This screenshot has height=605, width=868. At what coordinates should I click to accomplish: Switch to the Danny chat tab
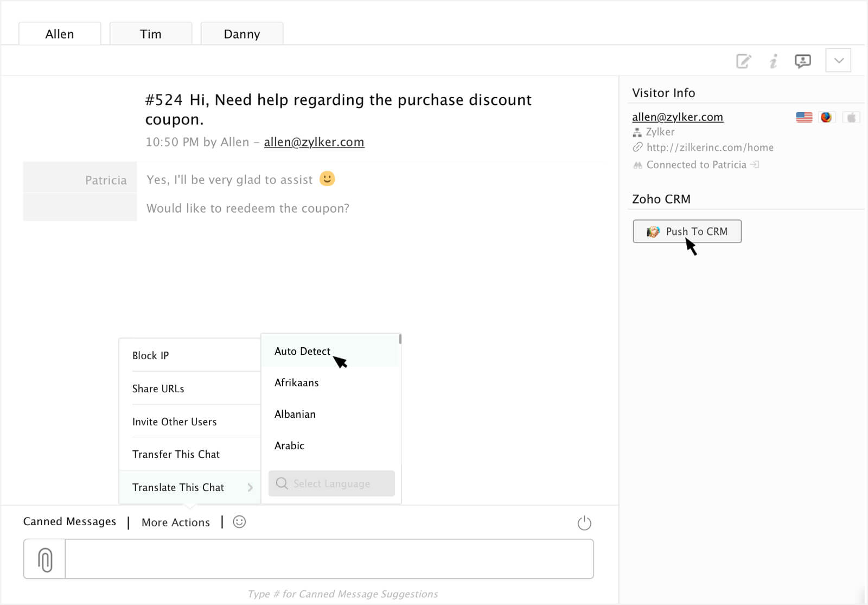click(241, 34)
